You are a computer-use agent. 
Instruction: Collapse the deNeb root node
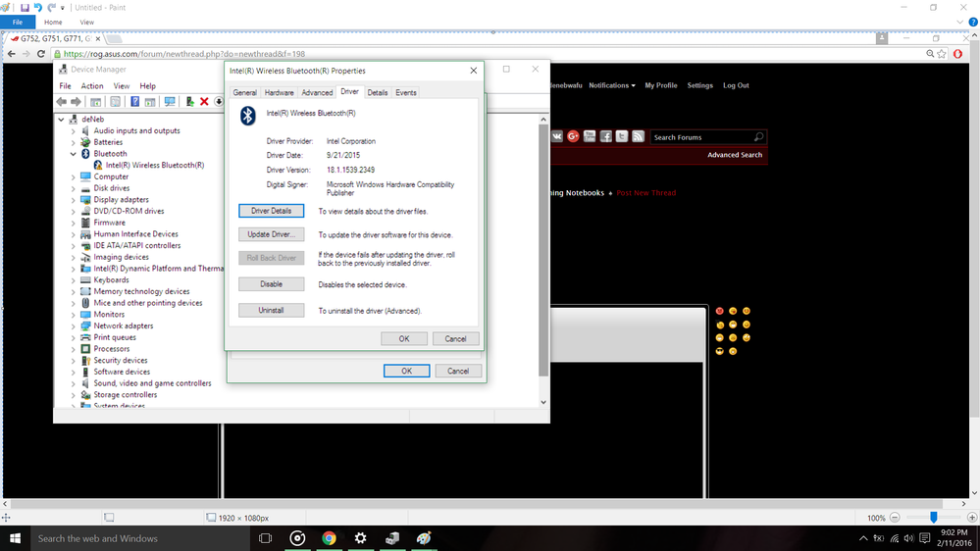[x=61, y=120]
